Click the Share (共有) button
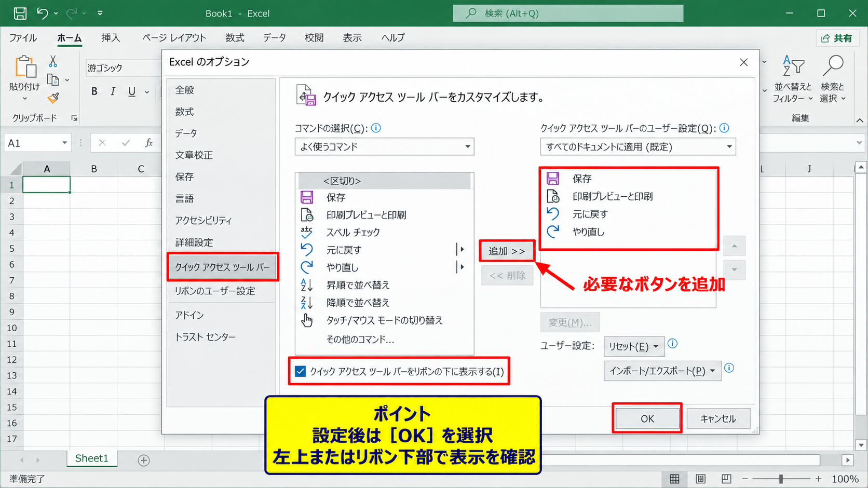This screenshot has height=488, width=868. (837, 38)
